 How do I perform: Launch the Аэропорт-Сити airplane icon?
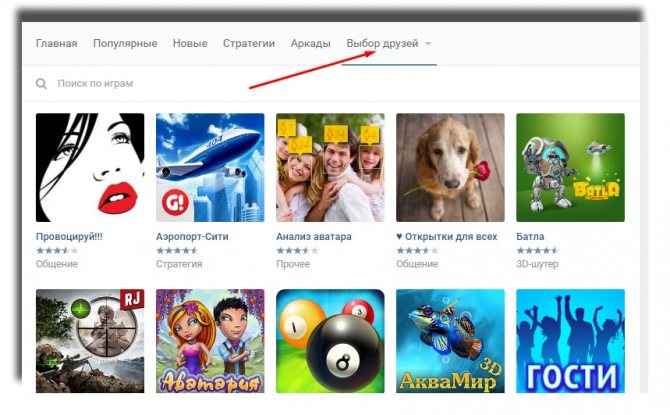point(210,167)
